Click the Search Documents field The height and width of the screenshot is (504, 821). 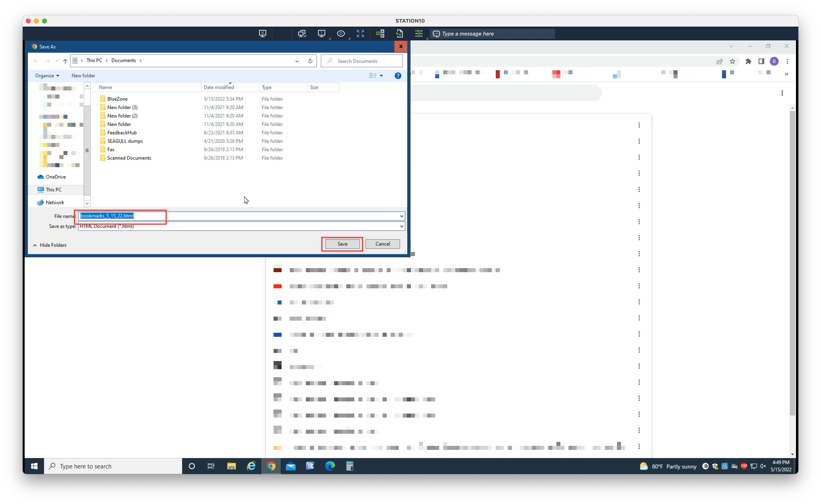pos(362,61)
